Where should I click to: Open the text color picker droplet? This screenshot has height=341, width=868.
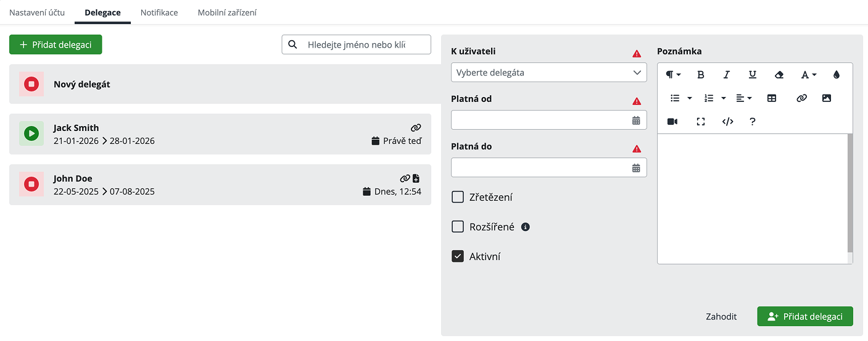pyautogui.click(x=836, y=75)
